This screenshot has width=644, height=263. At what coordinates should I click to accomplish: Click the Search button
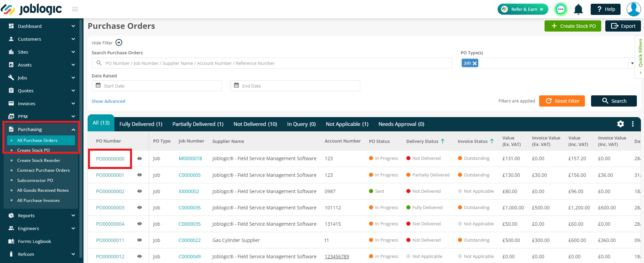(614, 101)
